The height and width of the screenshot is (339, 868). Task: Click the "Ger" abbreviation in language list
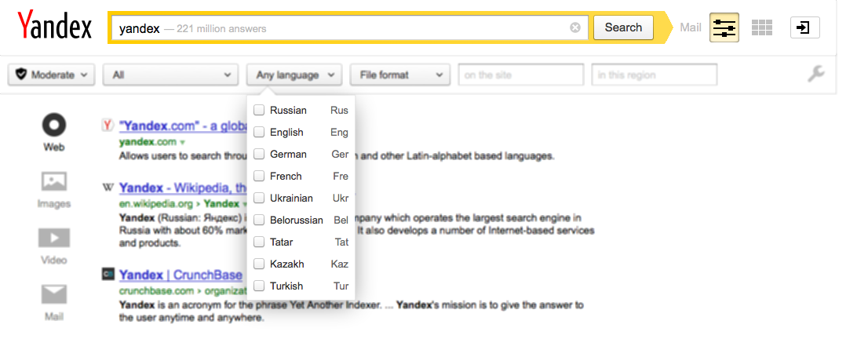pyautogui.click(x=340, y=154)
